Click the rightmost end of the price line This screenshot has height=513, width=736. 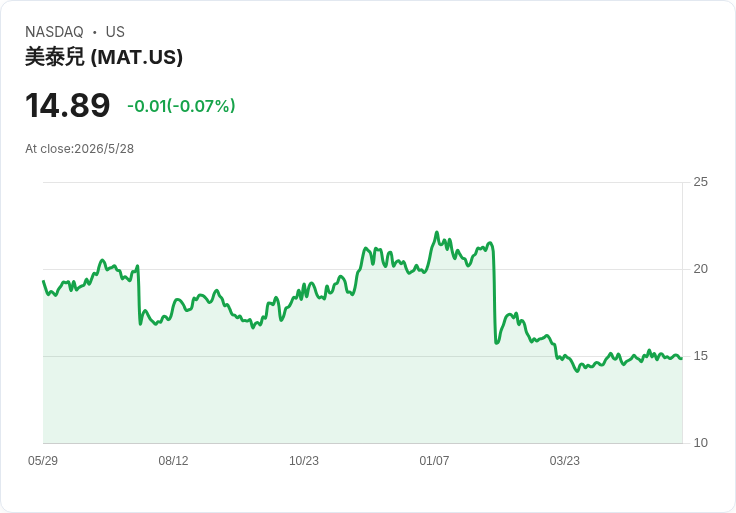tap(682, 358)
